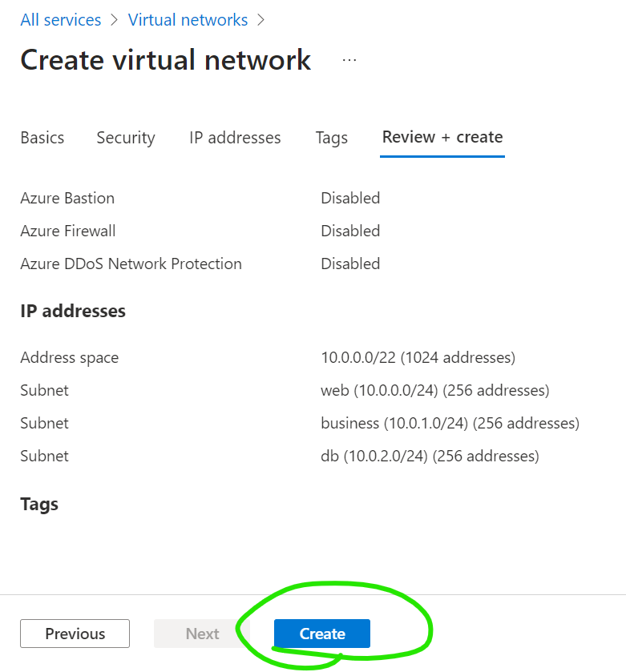The width and height of the screenshot is (626, 672).
Task: Select the Review + create tab
Action: tap(442, 137)
